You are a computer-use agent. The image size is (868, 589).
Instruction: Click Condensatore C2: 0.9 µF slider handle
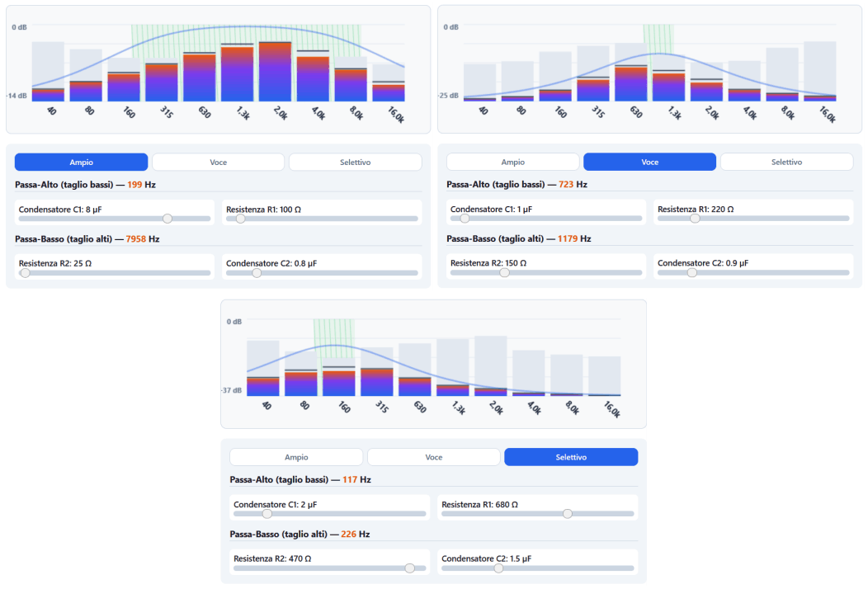692,272
